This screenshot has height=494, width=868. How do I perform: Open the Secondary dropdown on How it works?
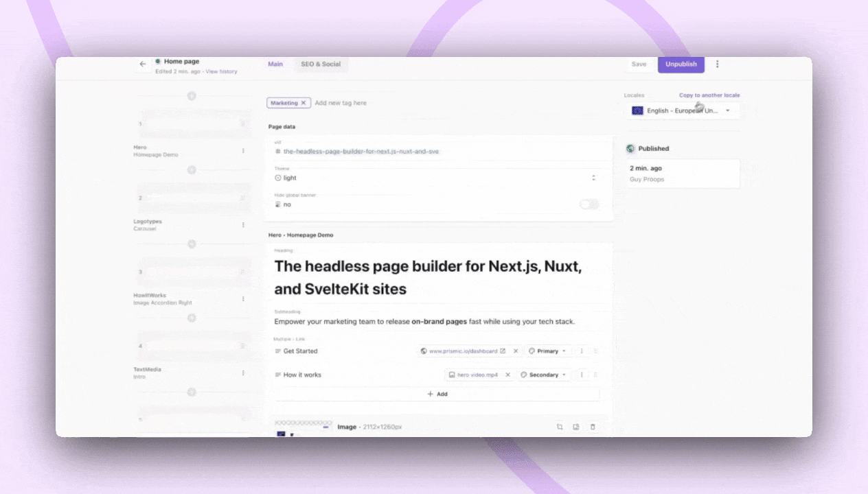pos(543,375)
